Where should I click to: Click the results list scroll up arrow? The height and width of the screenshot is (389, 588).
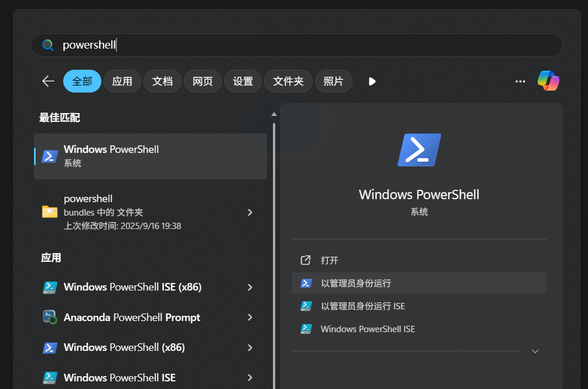(274, 114)
